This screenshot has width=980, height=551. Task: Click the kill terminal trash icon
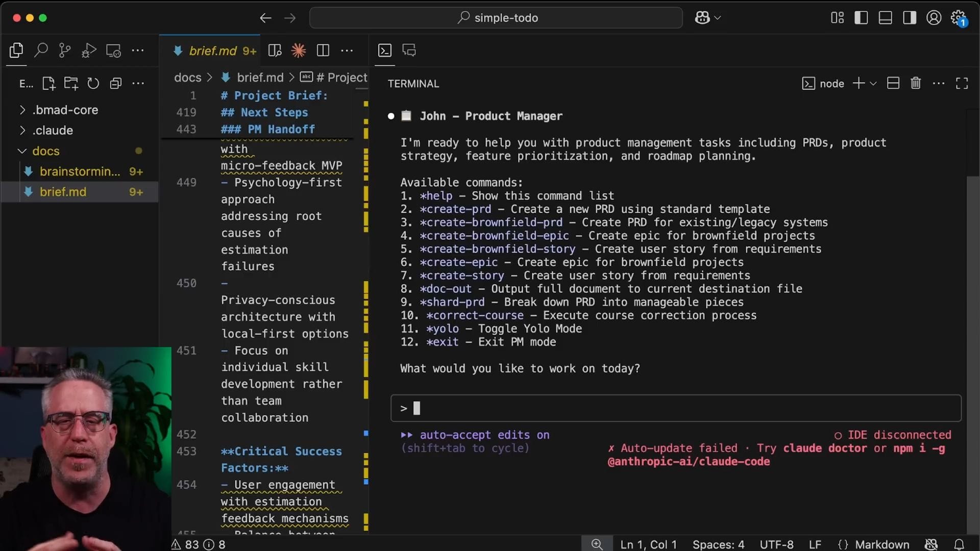pyautogui.click(x=916, y=83)
